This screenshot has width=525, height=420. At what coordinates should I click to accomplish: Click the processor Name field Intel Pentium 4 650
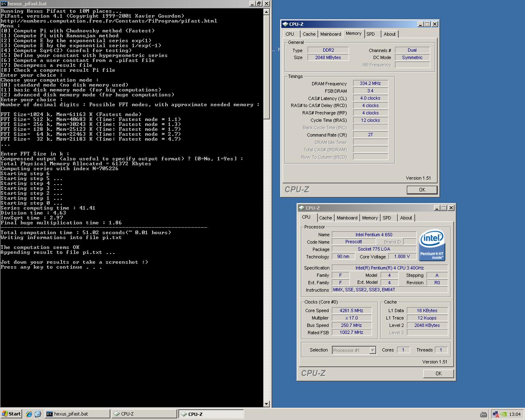374,235
